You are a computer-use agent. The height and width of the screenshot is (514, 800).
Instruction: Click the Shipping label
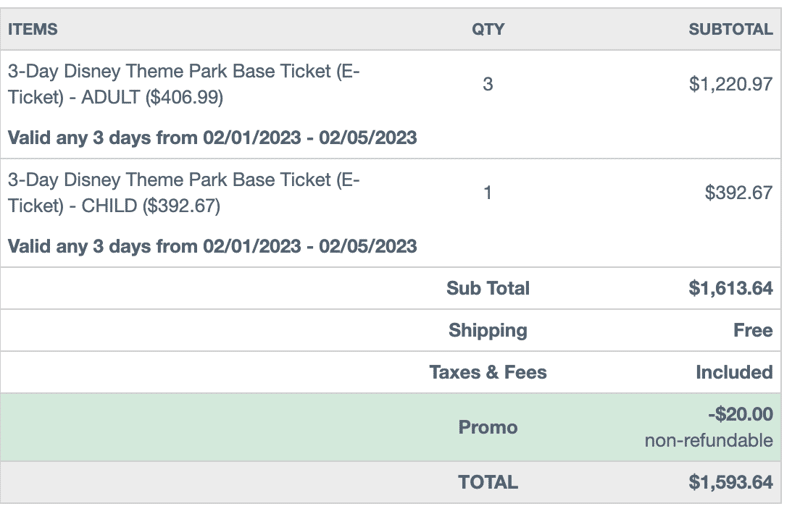tap(487, 330)
